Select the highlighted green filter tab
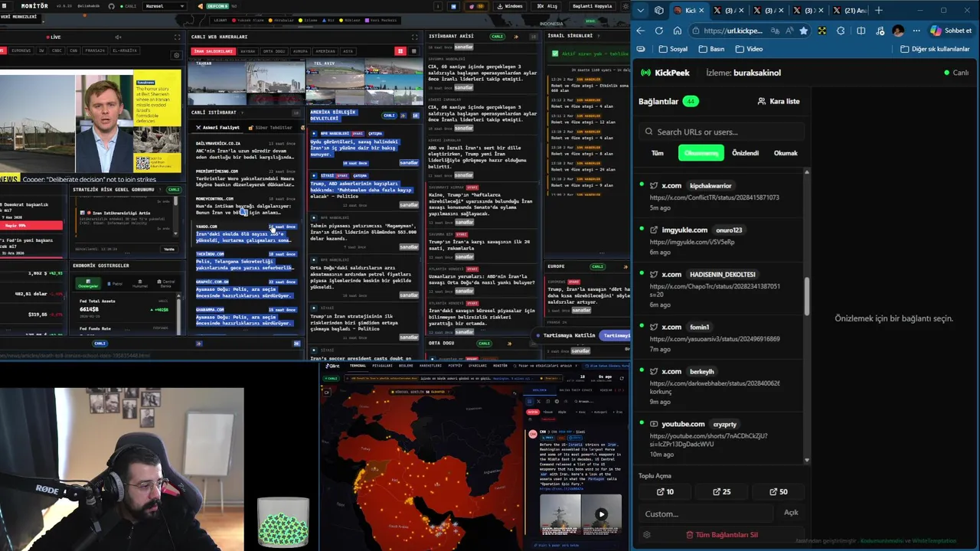The width and height of the screenshot is (980, 551). click(x=701, y=153)
